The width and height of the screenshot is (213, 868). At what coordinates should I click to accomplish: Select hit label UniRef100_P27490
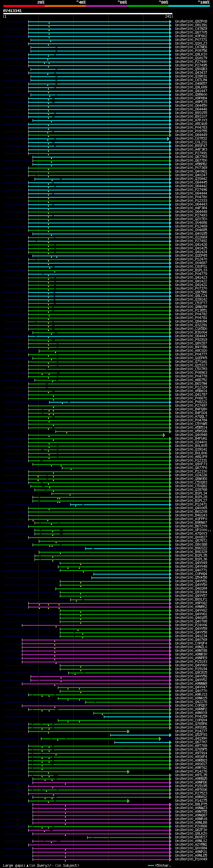191,62
